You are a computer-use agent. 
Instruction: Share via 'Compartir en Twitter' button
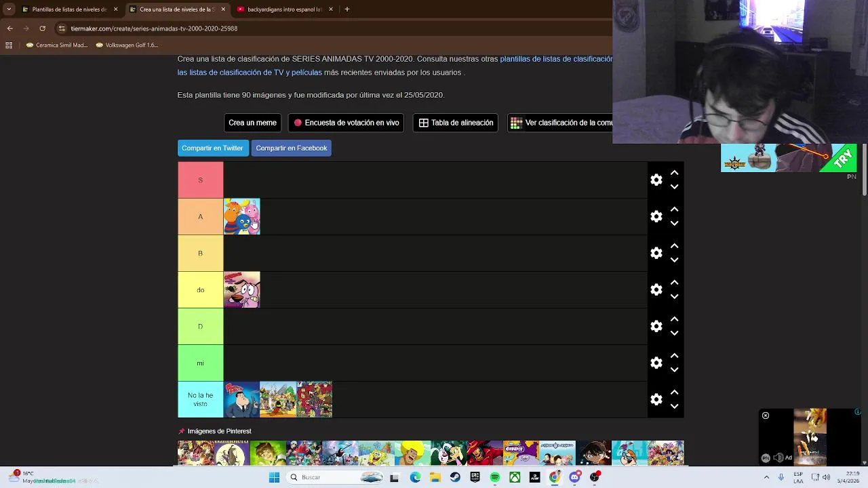(212, 148)
